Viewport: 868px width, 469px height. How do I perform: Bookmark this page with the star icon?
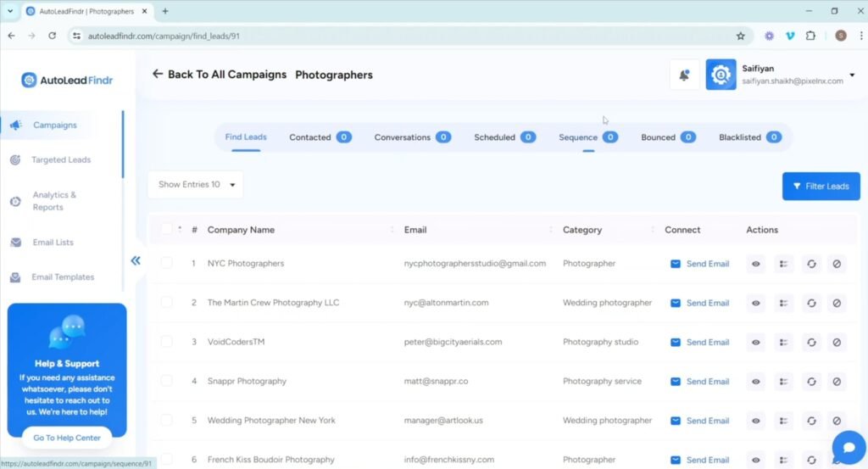[x=740, y=36]
